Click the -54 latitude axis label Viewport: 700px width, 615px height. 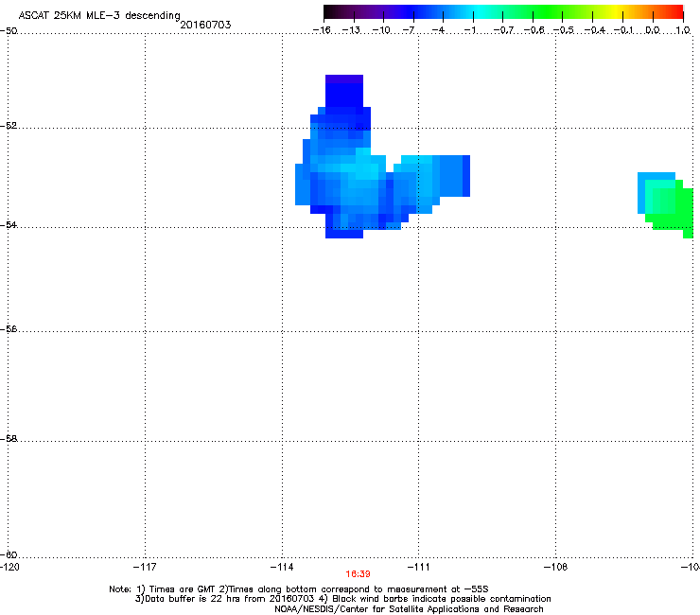coord(9,224)
